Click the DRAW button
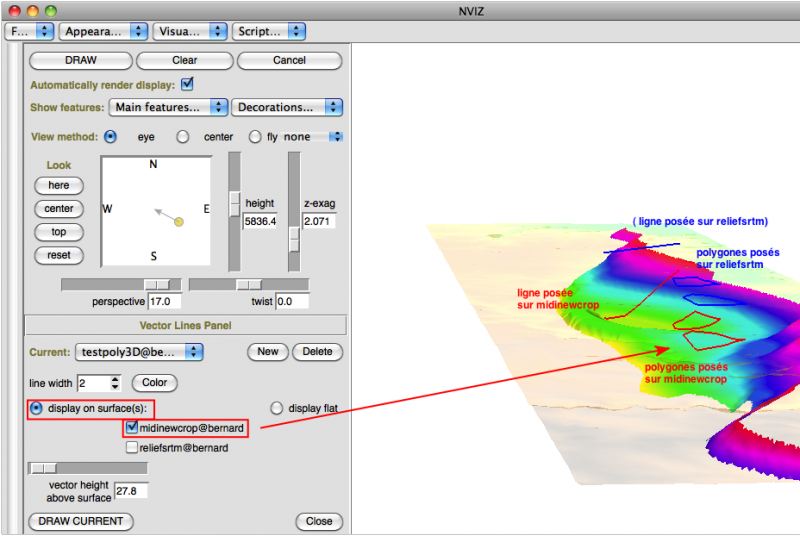 click(80, 60)
